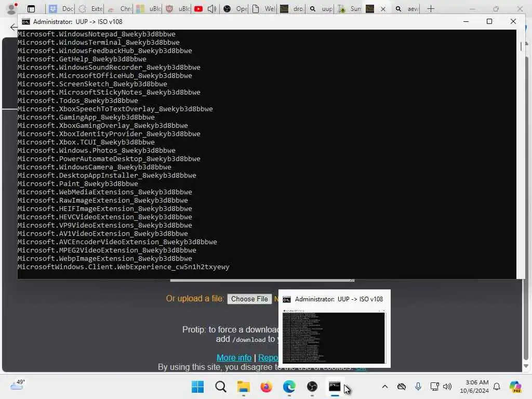The height and width of the screenshot is (399, 532).
Task: Open the More info link
Action: pos(234,357)
